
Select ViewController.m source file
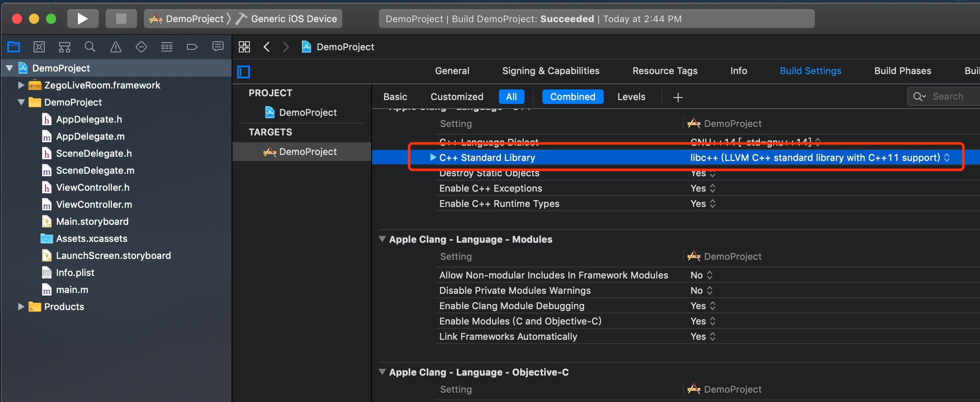pos(87,204)
